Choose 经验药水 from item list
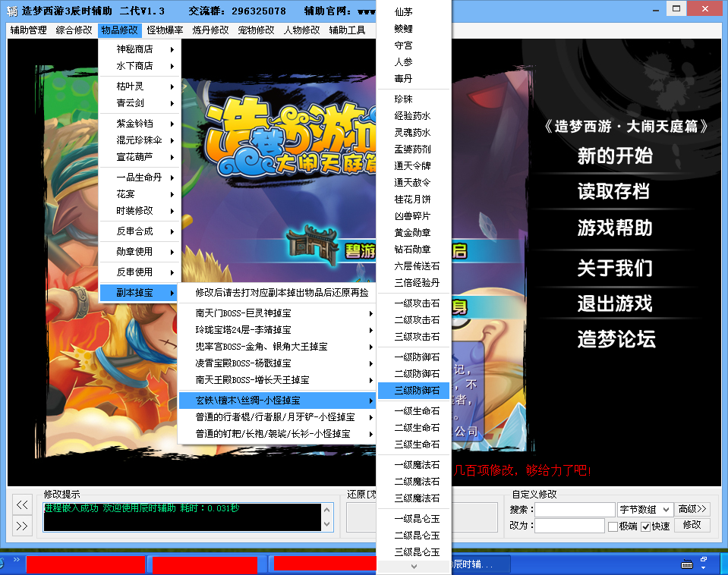Screen dimensions: 728x575 click(414, 116)
